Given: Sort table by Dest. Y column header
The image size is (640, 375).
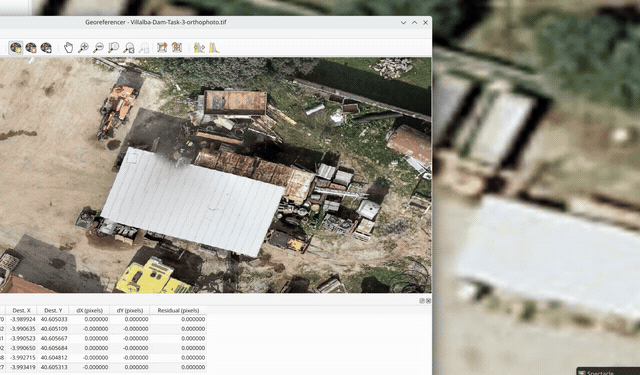Looking at the screenshot, I should click(x=53, y=310).
